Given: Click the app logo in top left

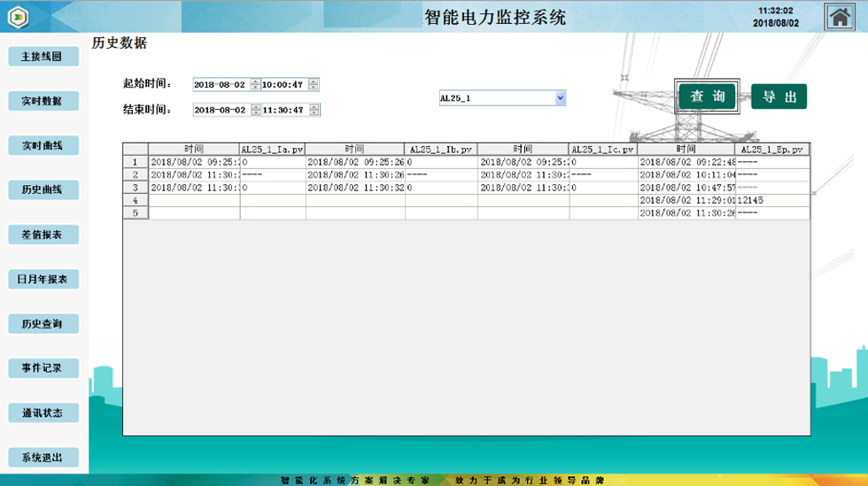Looking at the screenshot, I should (x=18, y=17).
